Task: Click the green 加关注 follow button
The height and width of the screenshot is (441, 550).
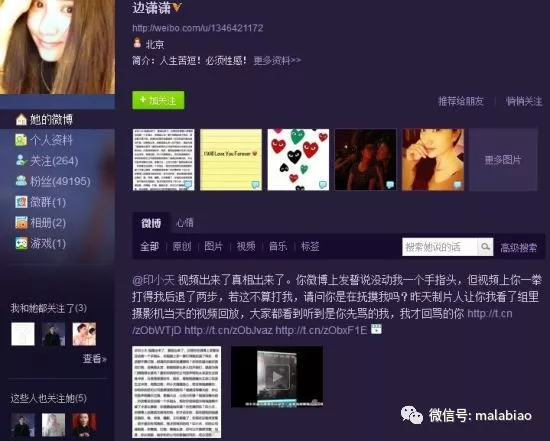Action: [158, 100]
